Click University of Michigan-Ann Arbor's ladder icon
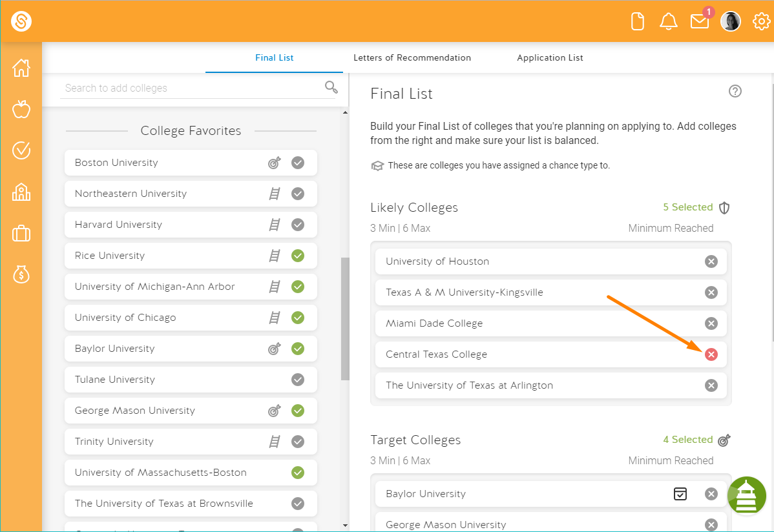This screenshot has height=532, width=774. pyautogui.click(x=275, y=287)
